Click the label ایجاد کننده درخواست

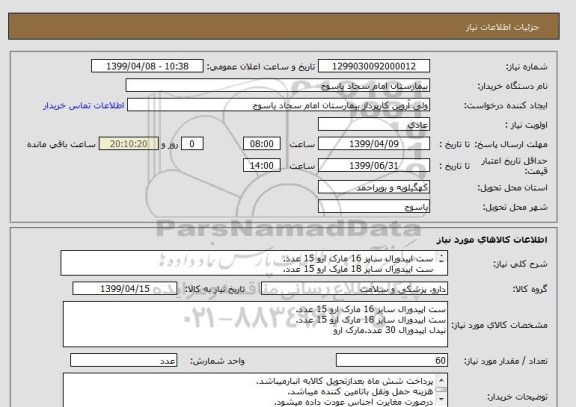pyautogui.click(x=505, y=106)
